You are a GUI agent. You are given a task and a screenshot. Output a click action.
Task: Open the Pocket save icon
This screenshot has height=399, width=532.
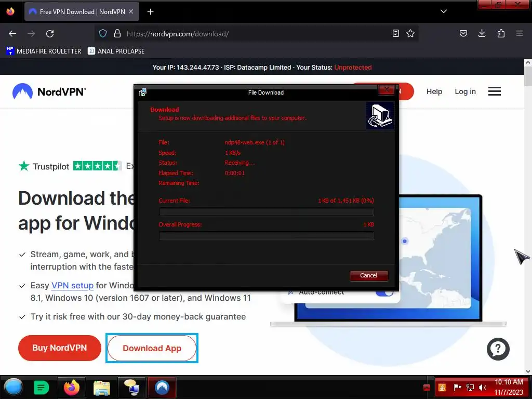coord(463,34)
